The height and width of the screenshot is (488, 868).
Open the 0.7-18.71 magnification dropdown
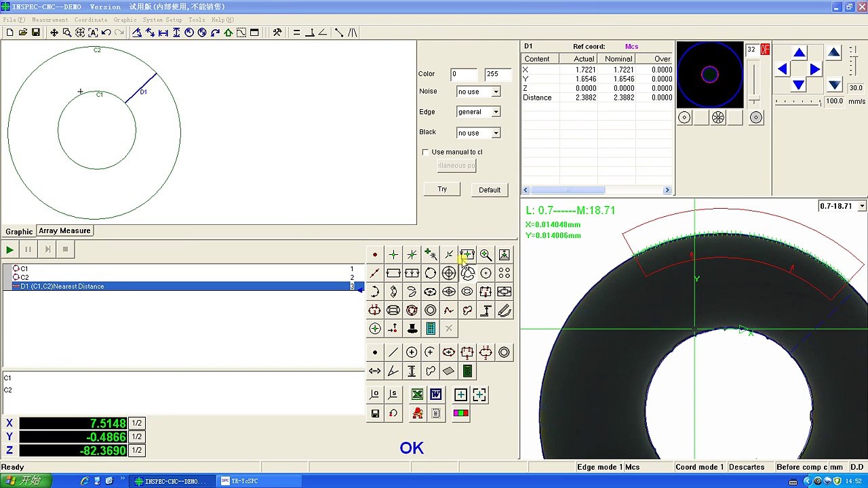862,206
